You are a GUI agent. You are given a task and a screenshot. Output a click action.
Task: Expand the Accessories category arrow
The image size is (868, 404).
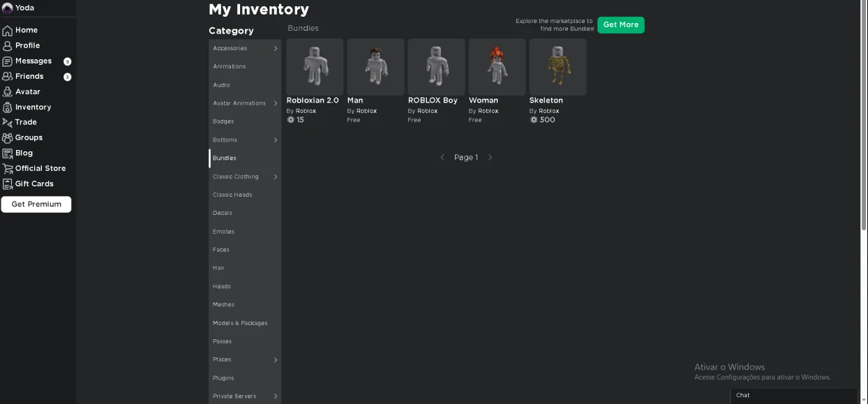tap(276, 49)
